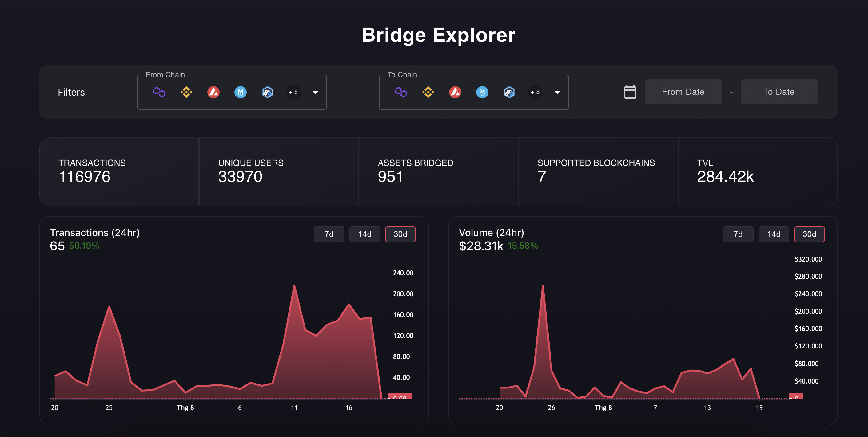
Task: Click the 50.19% change percentage
Action: click(84, 246)
